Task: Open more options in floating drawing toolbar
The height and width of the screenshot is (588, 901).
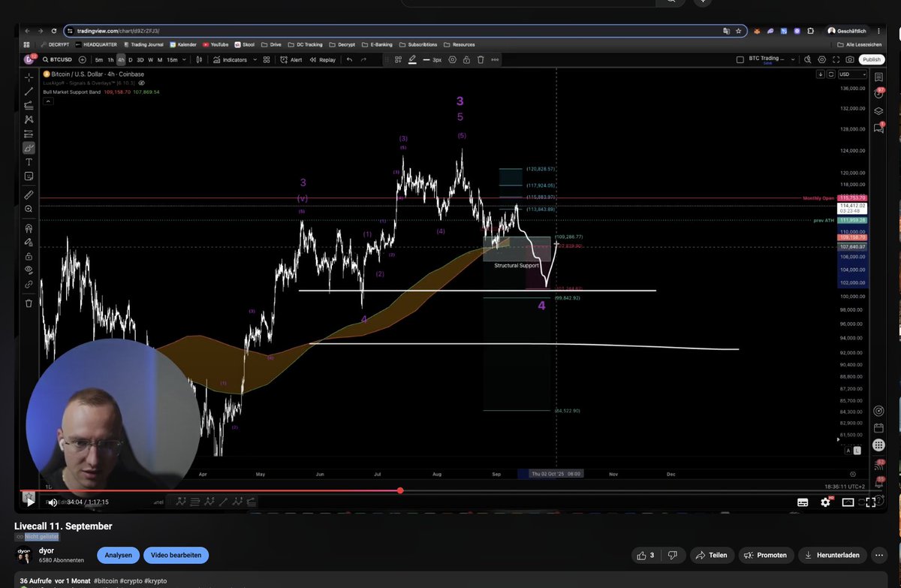Action: tap(495, 59)
